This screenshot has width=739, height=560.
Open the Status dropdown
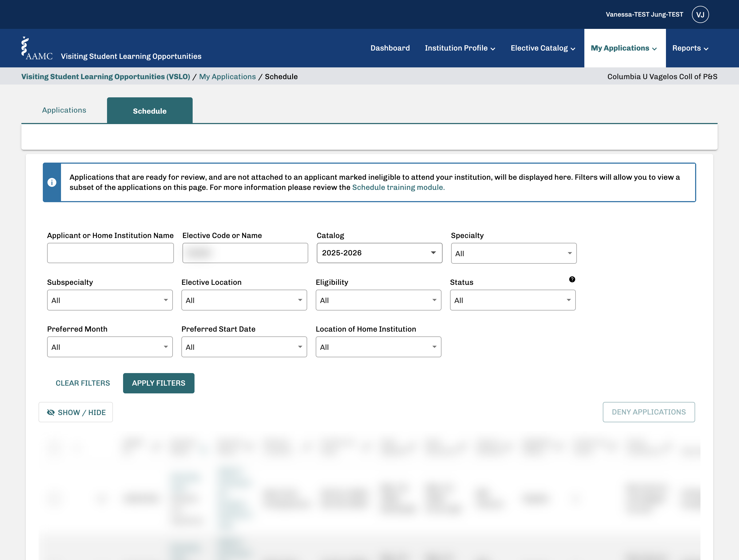(x=512, y=300)
